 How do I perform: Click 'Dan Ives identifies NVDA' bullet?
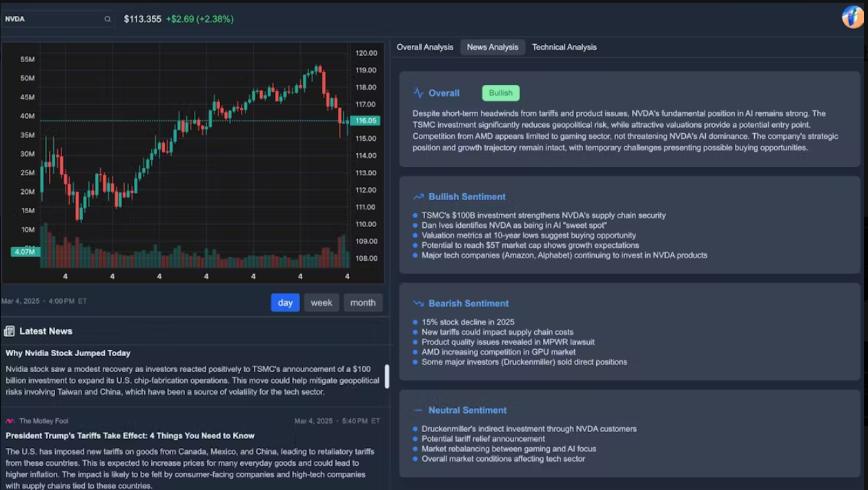pos(514,226)
